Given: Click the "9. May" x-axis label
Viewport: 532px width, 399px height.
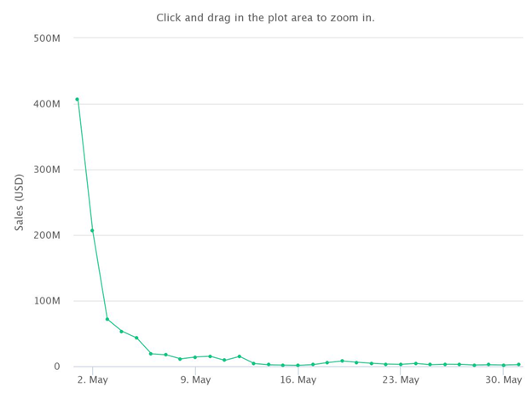Looking at the screenshot, I should [x=195, y=379].
